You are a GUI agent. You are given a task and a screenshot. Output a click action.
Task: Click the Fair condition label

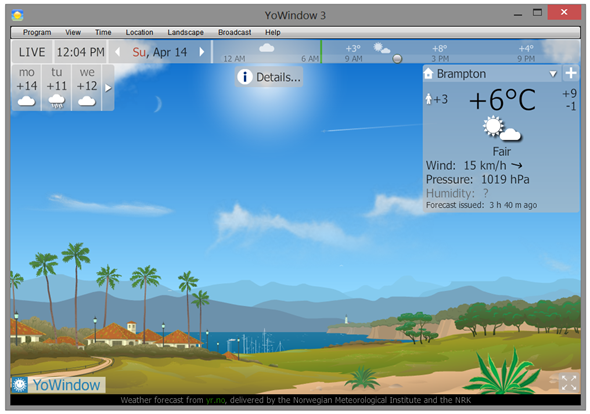click(502, 151)
